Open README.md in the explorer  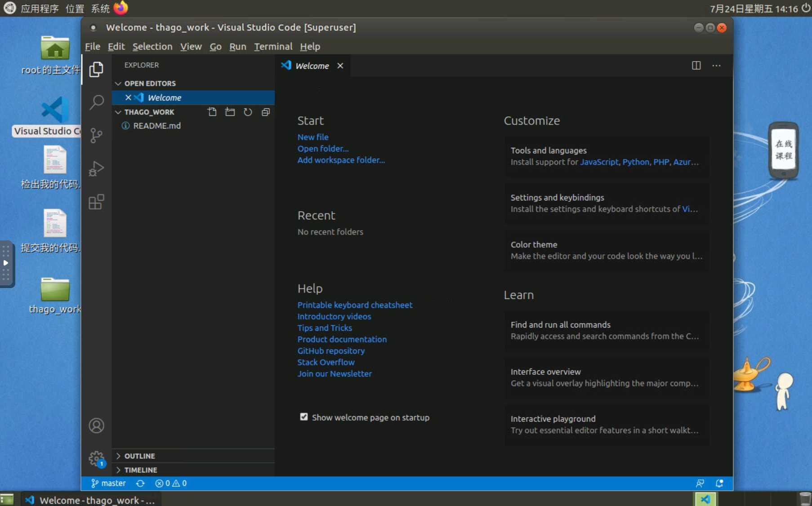click(x=156, y=126)
